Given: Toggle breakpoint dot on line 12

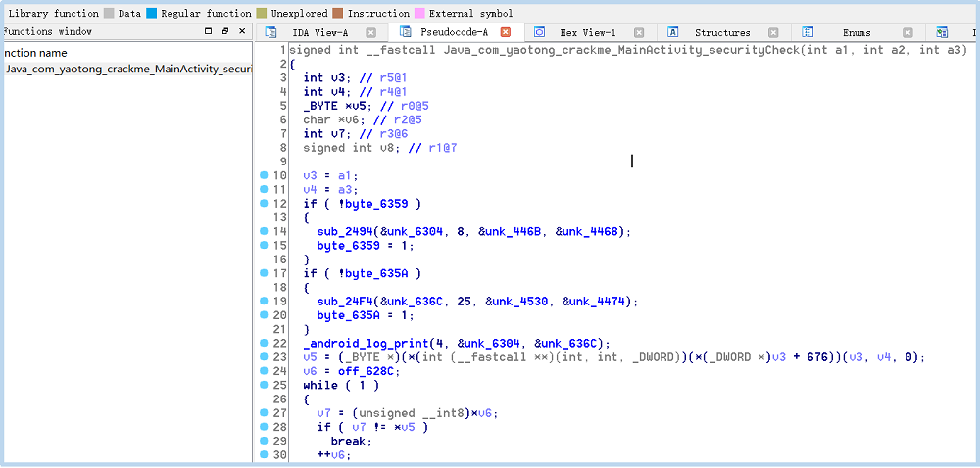Looking at the screenshot, I should [x=264, y=204].
